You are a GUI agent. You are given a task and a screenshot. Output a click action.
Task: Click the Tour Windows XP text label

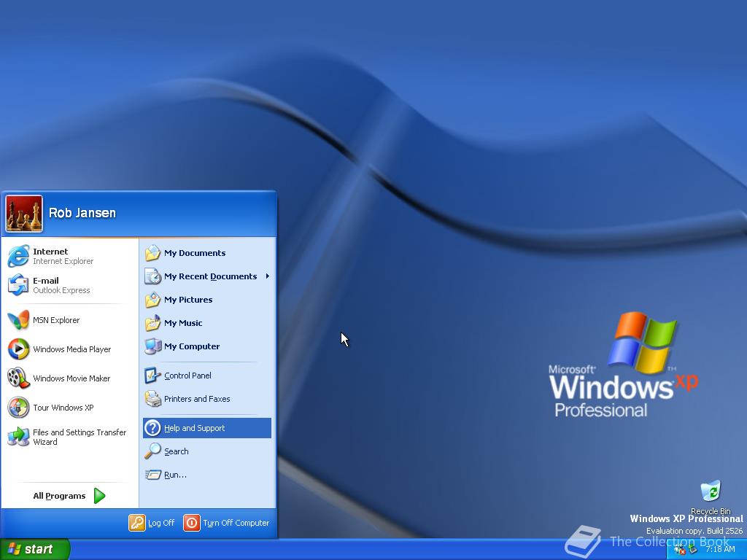pos(63,408)
